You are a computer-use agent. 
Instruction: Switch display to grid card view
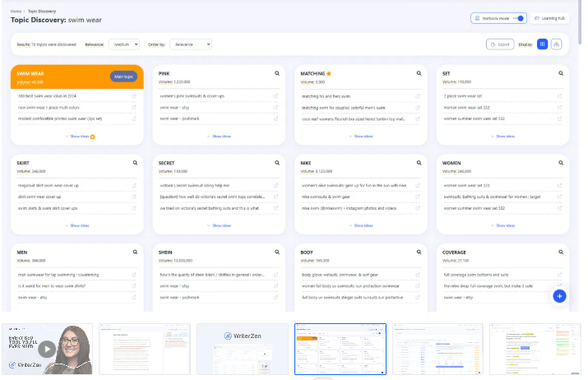click(x=542, y=44)
